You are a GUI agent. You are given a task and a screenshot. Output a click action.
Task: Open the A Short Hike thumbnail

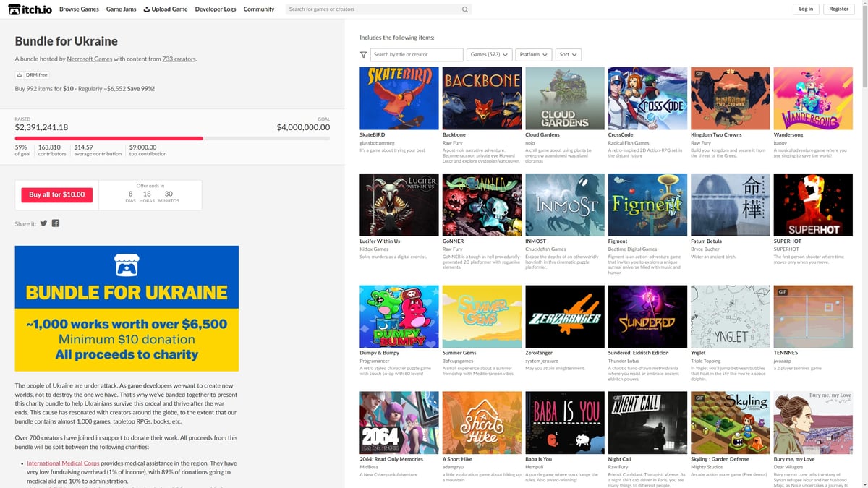pos(482,423)
